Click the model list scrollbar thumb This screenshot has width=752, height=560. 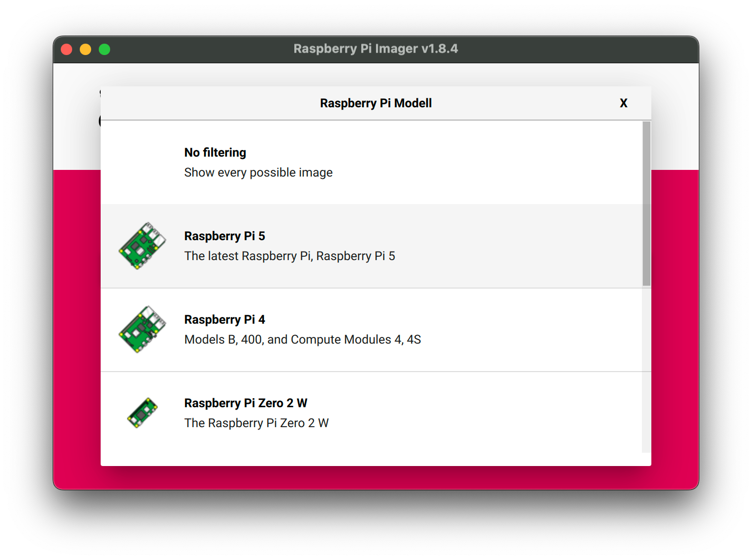[x=646, y=203]
